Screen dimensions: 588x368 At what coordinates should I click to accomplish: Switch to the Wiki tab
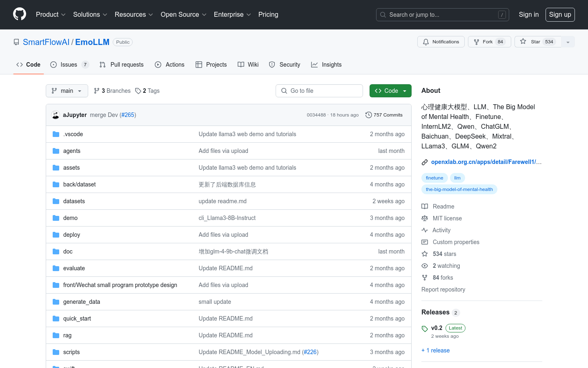point(248,65)
